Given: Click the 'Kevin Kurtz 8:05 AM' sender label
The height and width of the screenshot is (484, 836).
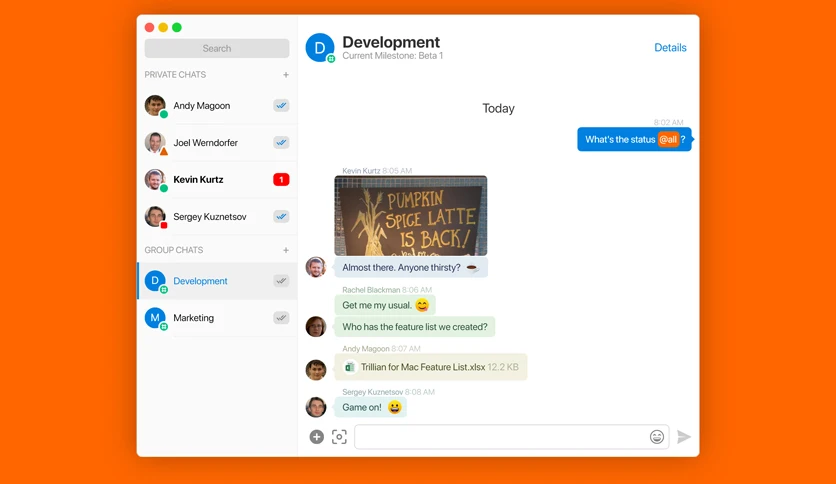Looking at the screenshot, I should click(377, 171).
